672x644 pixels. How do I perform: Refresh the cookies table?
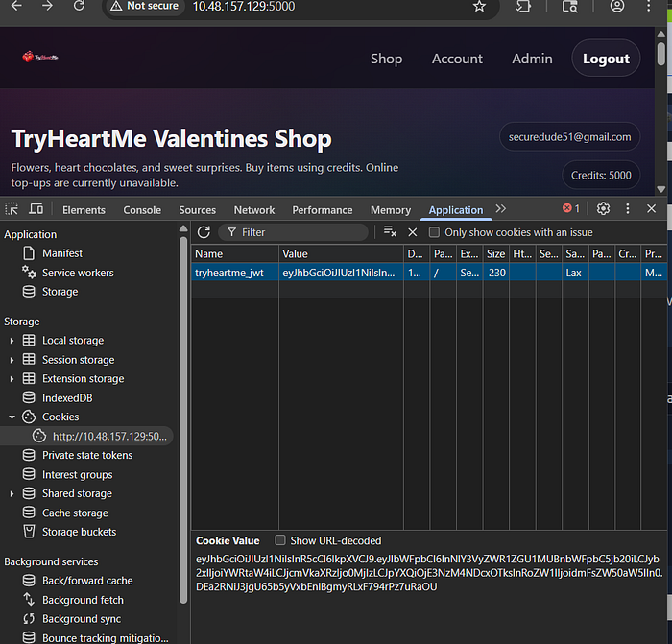tap(204, 232)
